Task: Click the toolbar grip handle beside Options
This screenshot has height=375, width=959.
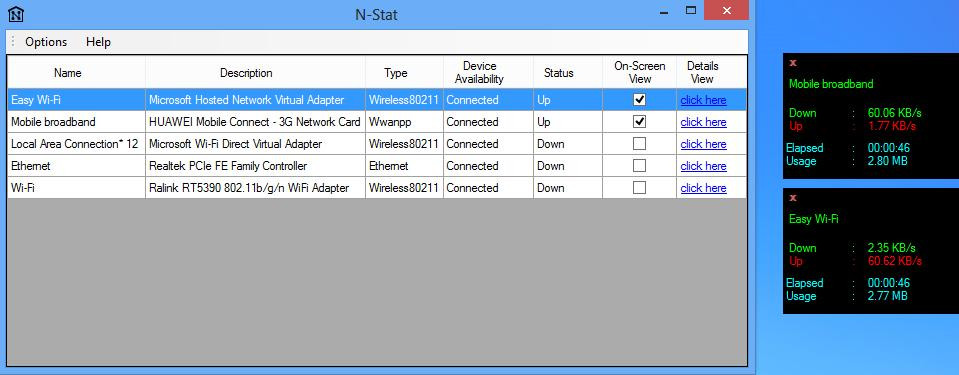Action: 13,42
